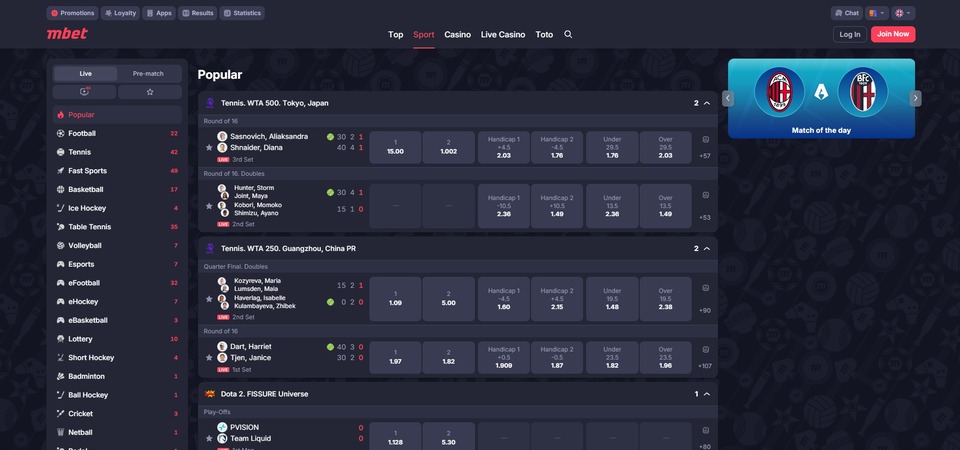This screenshot has width=960, height=450.
Task: Bet on Shnaider win at 1.002
Action: coord(449,148)
